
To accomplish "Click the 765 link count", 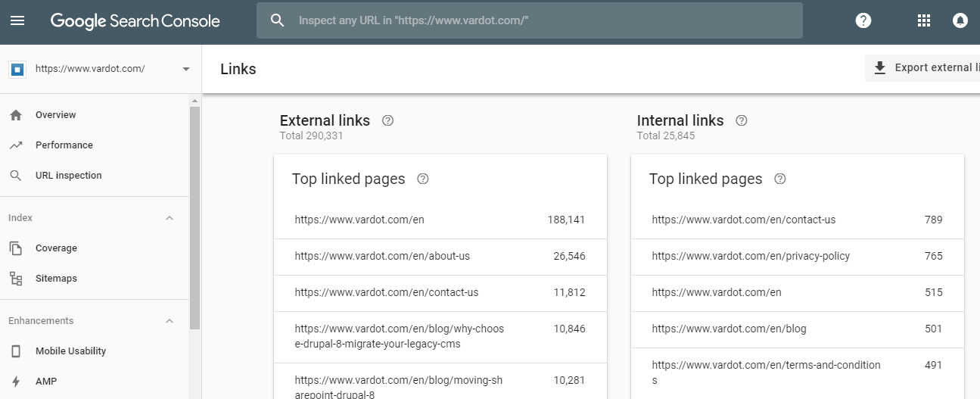I will pyautogui.click(x=934, y=256).
